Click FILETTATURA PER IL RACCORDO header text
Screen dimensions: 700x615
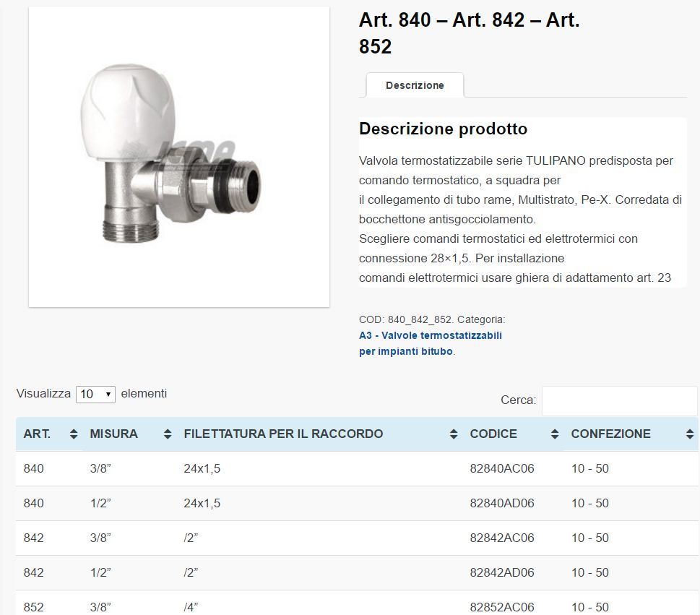(x=283, y=434)
